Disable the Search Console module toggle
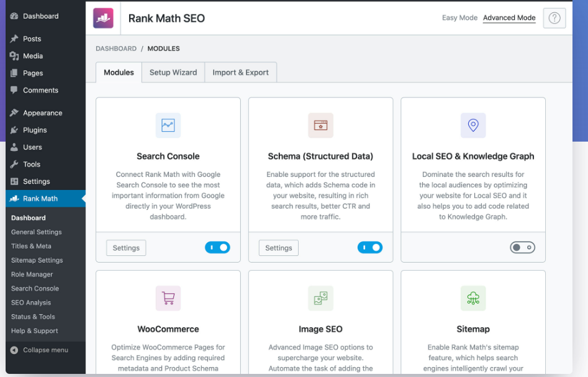The height and width of the screenshot is (377, 588). pos(217,248)
